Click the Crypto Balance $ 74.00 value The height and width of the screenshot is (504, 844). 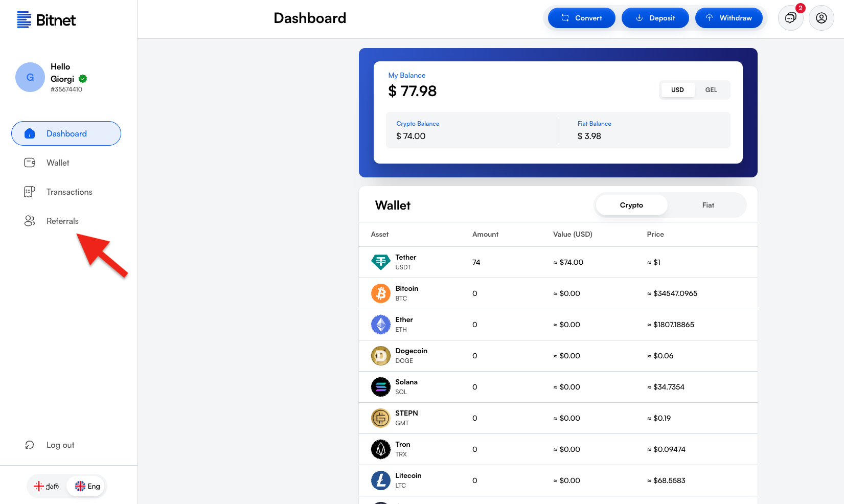click(x=411, y=136)
